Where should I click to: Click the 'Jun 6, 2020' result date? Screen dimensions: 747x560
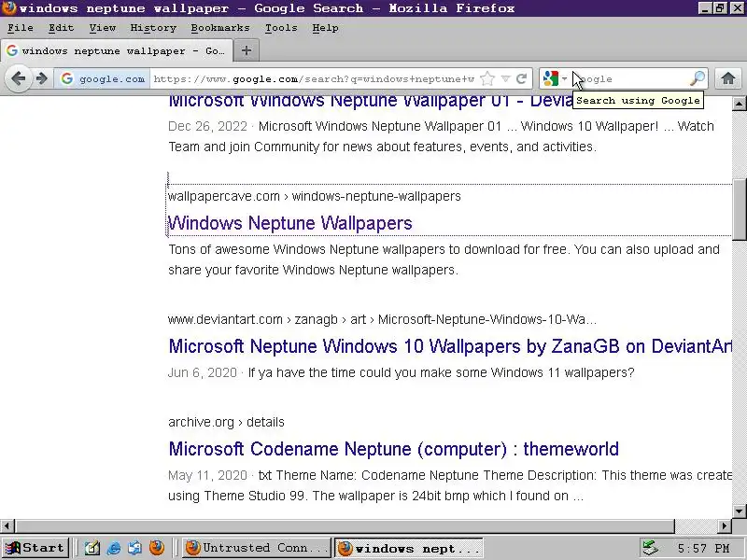point(203,372)
